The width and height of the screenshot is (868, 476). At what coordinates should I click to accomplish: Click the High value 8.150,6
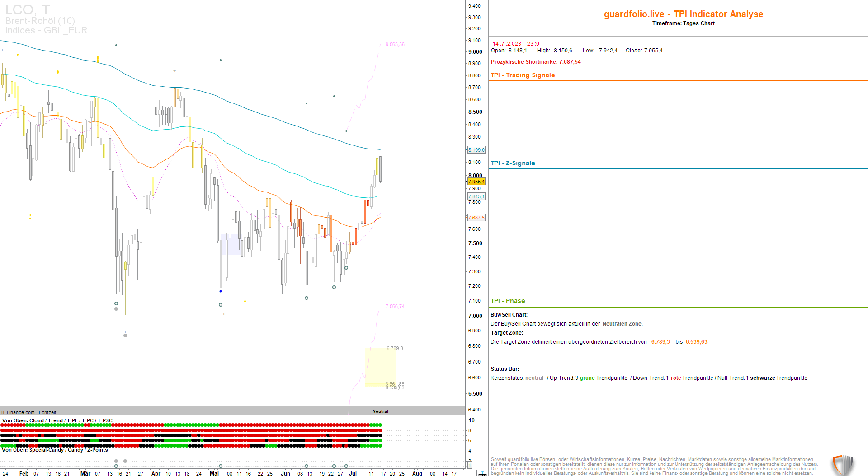pyautogui.click(x=563, y=51)
